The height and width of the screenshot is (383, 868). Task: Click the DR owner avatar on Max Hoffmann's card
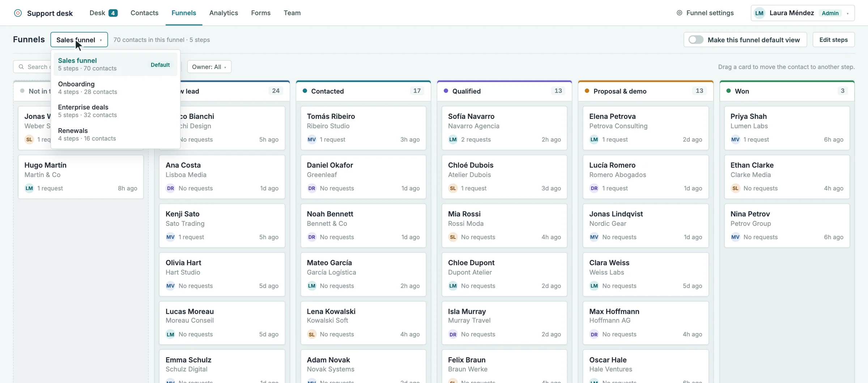[x=594, y=335]
